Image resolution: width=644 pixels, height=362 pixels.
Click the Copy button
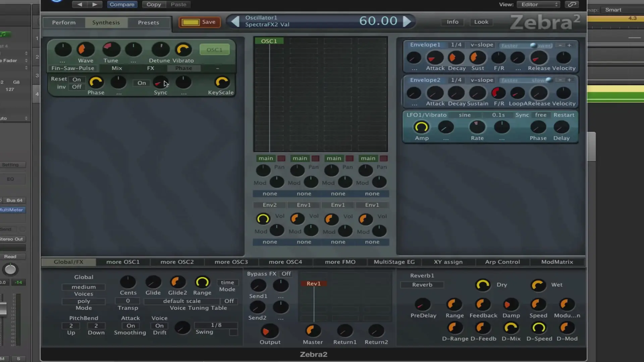pyautogui.click(x=154, y=4)
